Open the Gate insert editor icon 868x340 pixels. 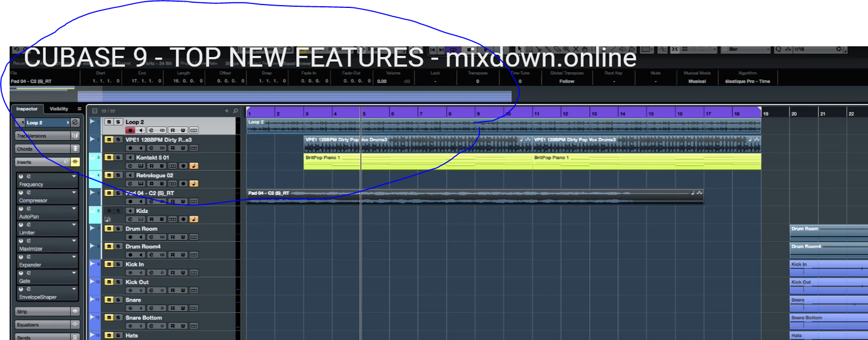29,273
